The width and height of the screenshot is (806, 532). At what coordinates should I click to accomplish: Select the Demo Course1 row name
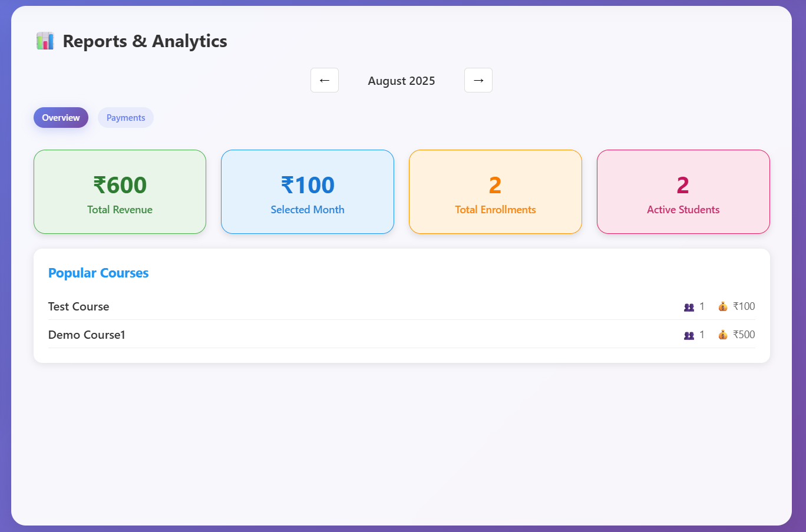click(x=87, y=335)
